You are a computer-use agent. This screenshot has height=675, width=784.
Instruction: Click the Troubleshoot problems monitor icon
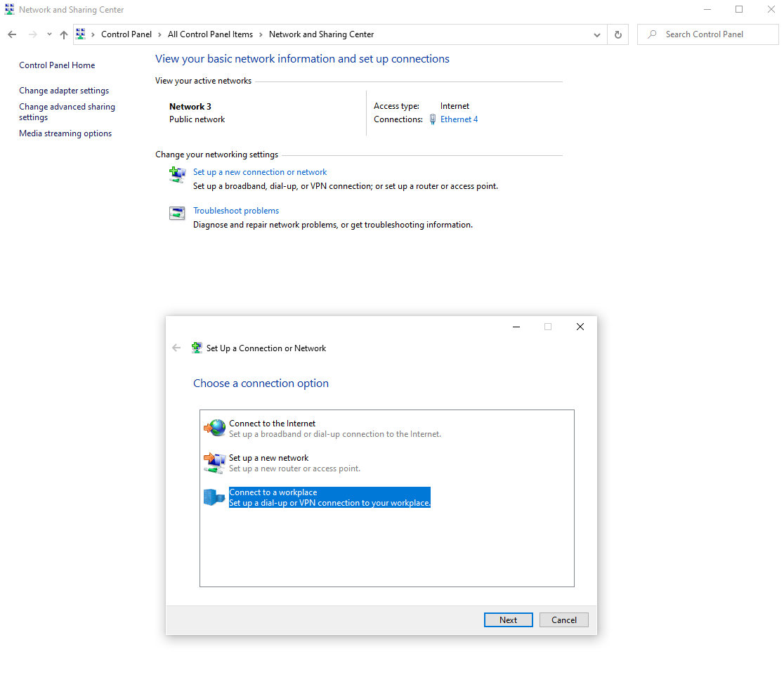tap(177, 213)
